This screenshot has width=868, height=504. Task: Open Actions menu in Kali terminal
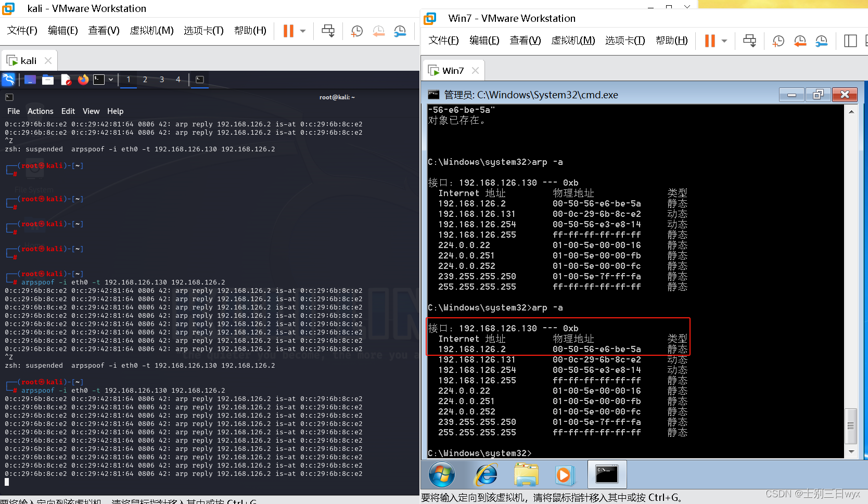coord(41,111)
